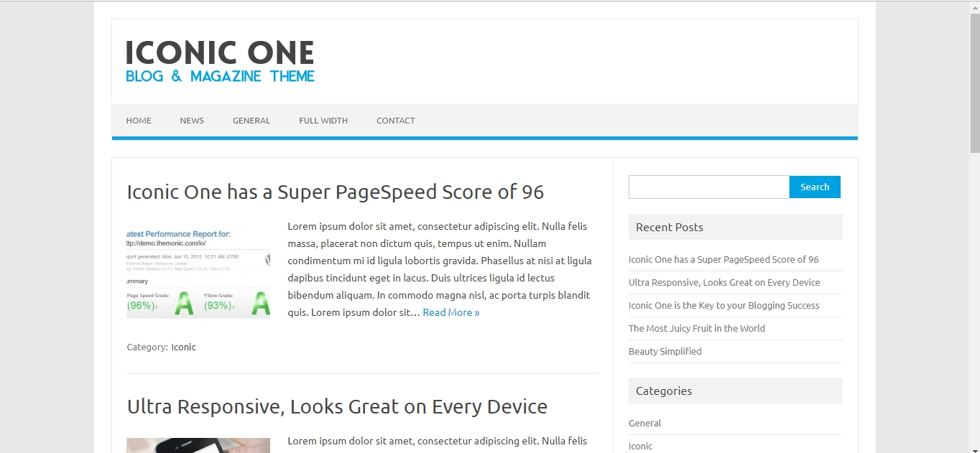Open the Ultra Responsive post title

(x=337, y=406)
